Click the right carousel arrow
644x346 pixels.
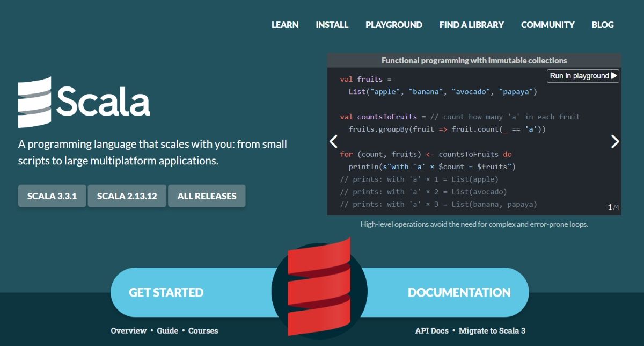pos(615,141)
